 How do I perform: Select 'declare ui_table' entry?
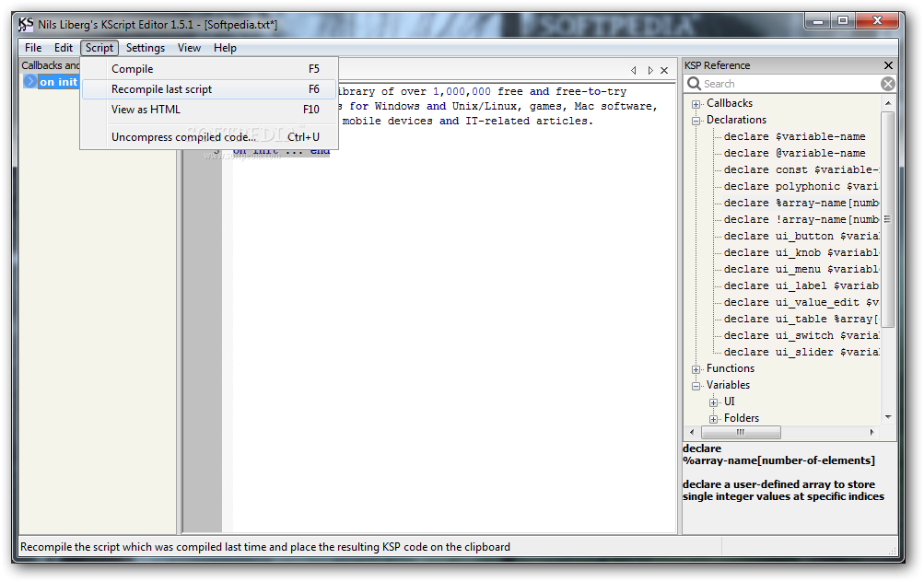801,319
